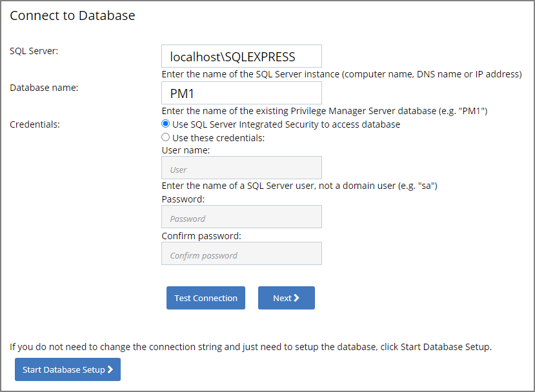This screenshot has width=535, height=392.
Task: Click the Start Database Setup instruction text
Action: pos(250,346)
